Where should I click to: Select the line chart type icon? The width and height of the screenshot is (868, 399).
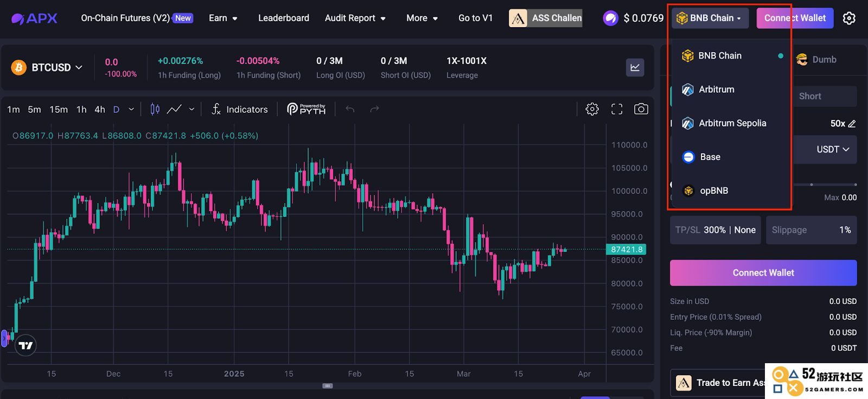pos(174,109)
